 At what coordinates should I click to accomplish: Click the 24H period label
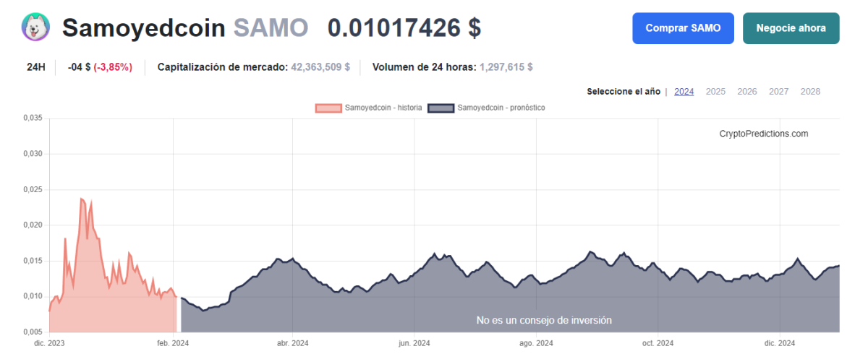(x=36, y=67)
